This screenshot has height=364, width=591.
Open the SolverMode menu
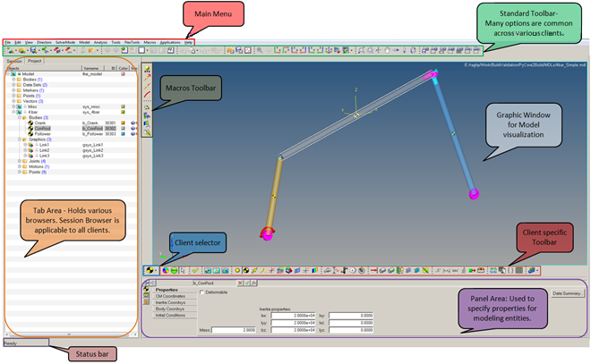65,43
